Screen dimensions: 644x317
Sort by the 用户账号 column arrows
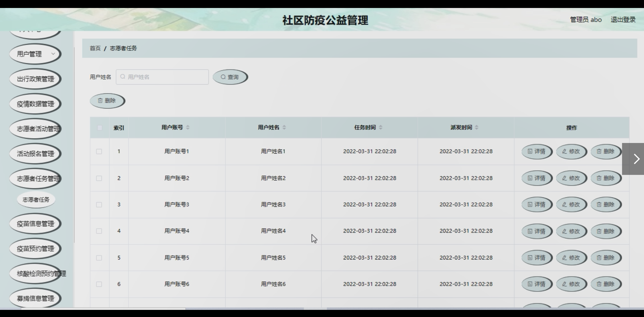tap(188, 128)
